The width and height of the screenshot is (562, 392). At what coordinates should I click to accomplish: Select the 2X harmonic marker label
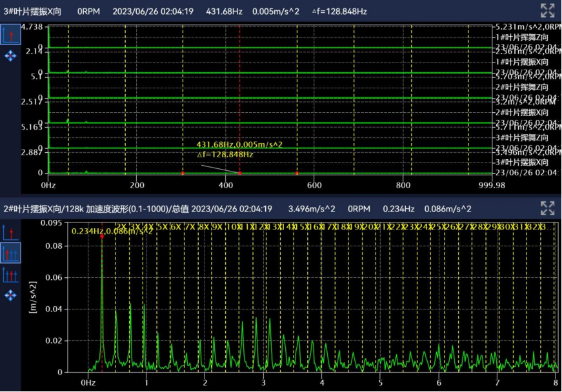pyautogui.click(x=120, y=227)
